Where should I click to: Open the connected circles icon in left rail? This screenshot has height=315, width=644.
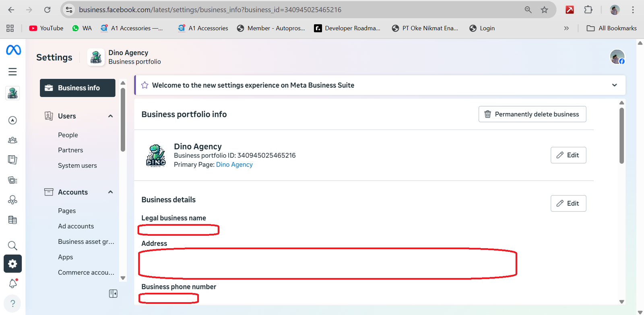(x=12, y=200)
